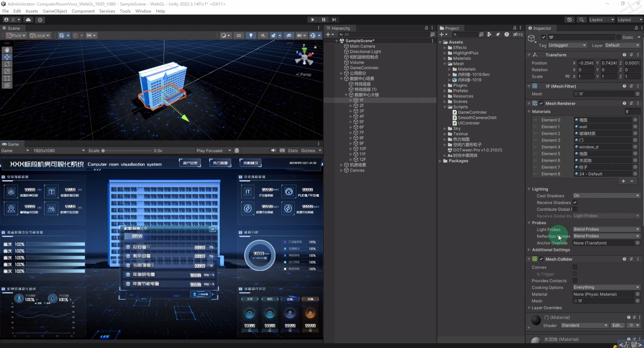Open the GameObject menu
The width and height of the screenshot is (644, 348).
click(x=55, y=11)
